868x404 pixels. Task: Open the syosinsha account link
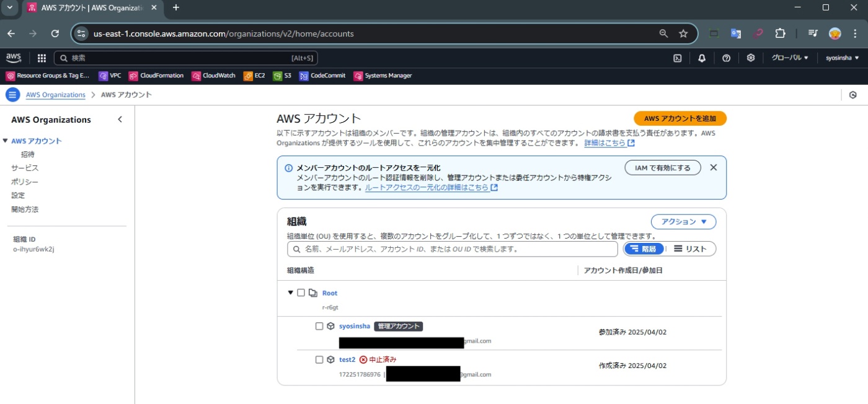coord(355,326)
